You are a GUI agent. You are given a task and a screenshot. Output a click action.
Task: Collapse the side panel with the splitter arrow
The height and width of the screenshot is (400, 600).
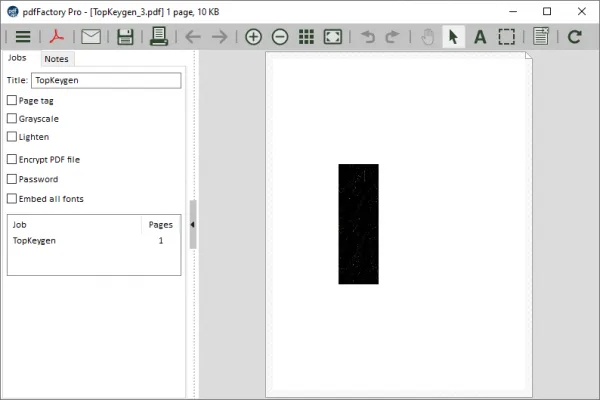point(193,225)
